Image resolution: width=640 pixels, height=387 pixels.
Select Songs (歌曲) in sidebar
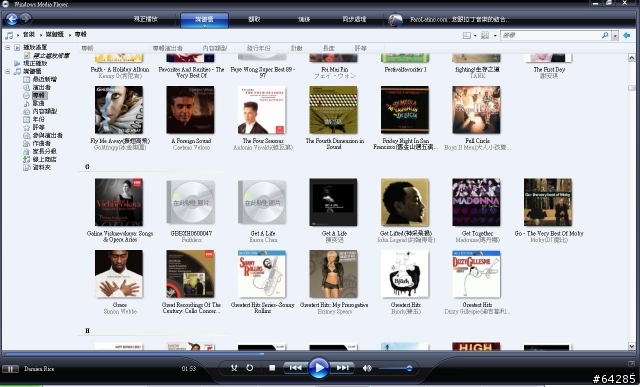(x=34, y=103)
